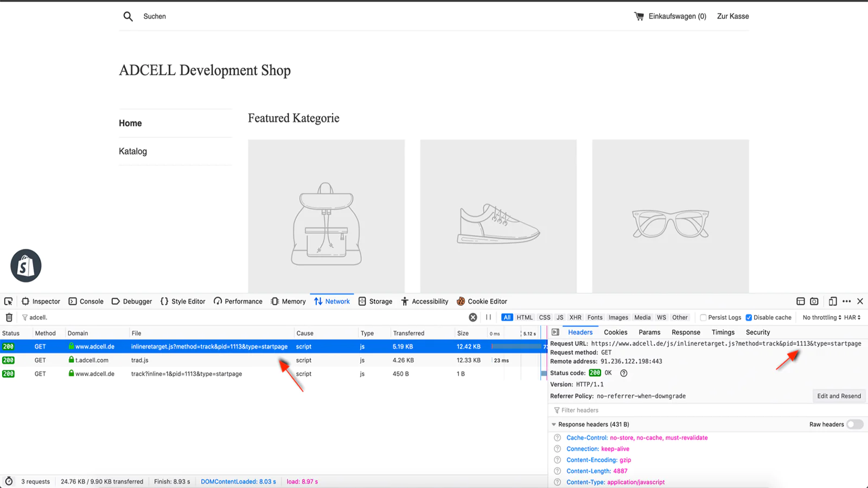The image size is (868, 488).
Task: Open the Console tab
Action: (86, 301)
